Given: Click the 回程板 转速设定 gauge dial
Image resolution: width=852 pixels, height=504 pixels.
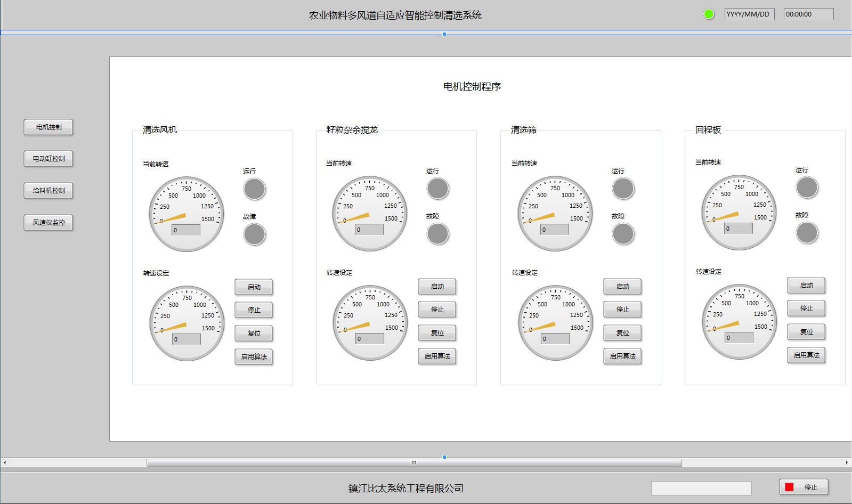Looking at the screenshot, I should click(x=740, y=322).
